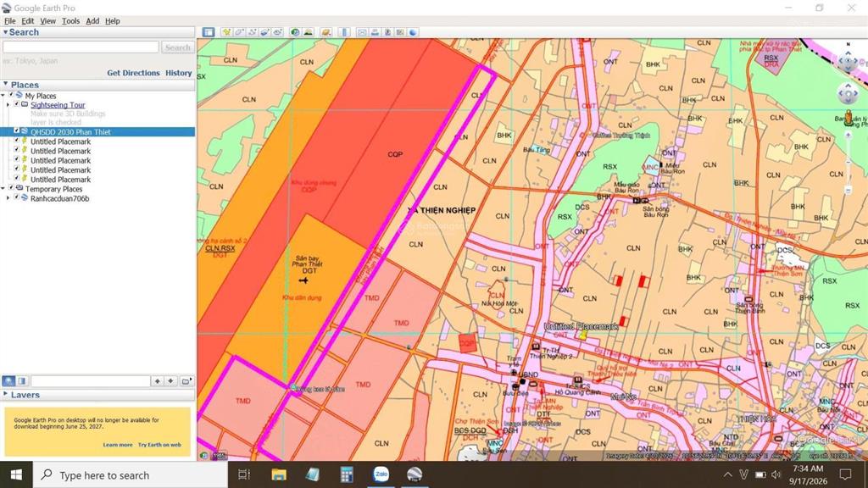
Task: Show historical imagery with the clock icon
Action: (295, 32)
